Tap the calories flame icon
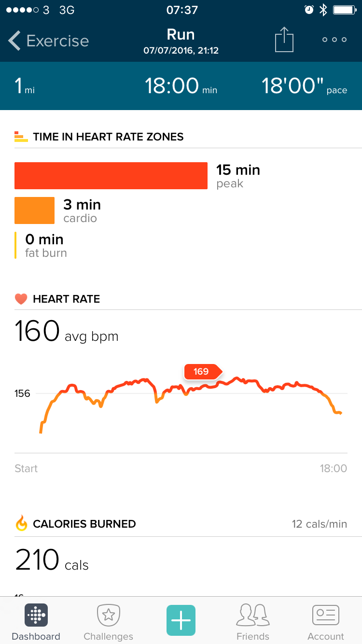This screenshot has width=362, height=644. coord(21,523)
